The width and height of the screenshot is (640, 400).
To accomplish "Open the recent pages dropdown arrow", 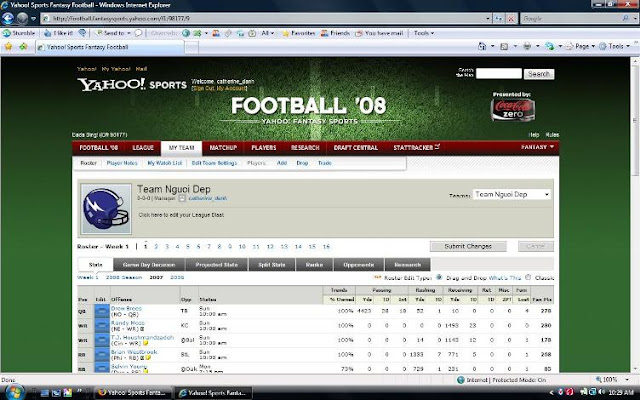I will pos(33,18).
